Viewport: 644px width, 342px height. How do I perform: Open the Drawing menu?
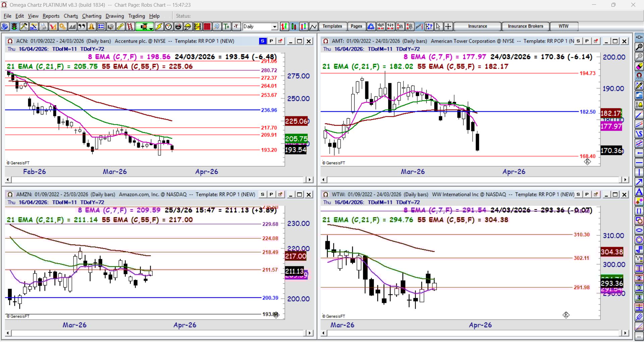[115, 16]
